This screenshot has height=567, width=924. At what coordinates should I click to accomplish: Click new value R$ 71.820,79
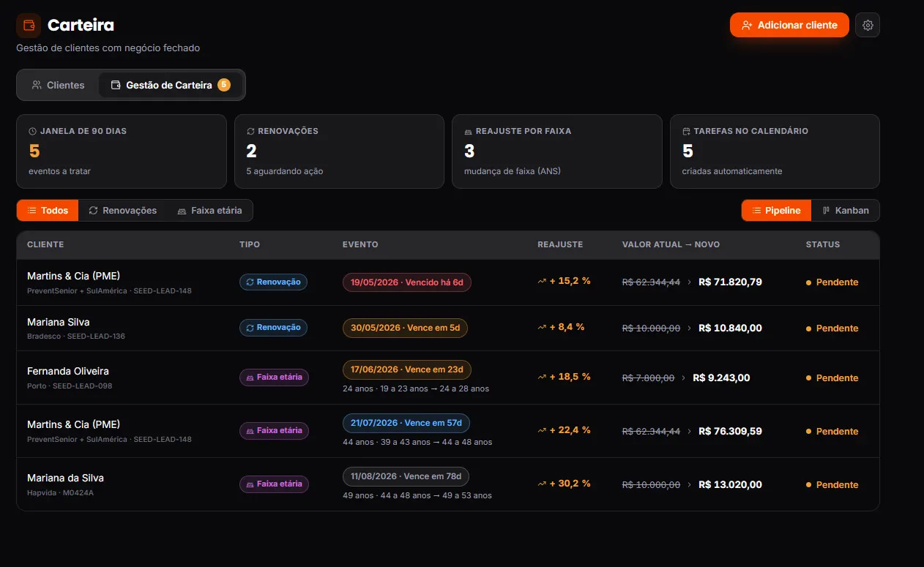coord(730,282)
